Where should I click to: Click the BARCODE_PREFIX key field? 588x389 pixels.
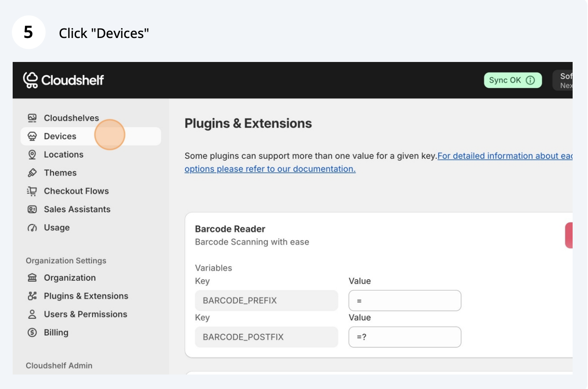266,300
